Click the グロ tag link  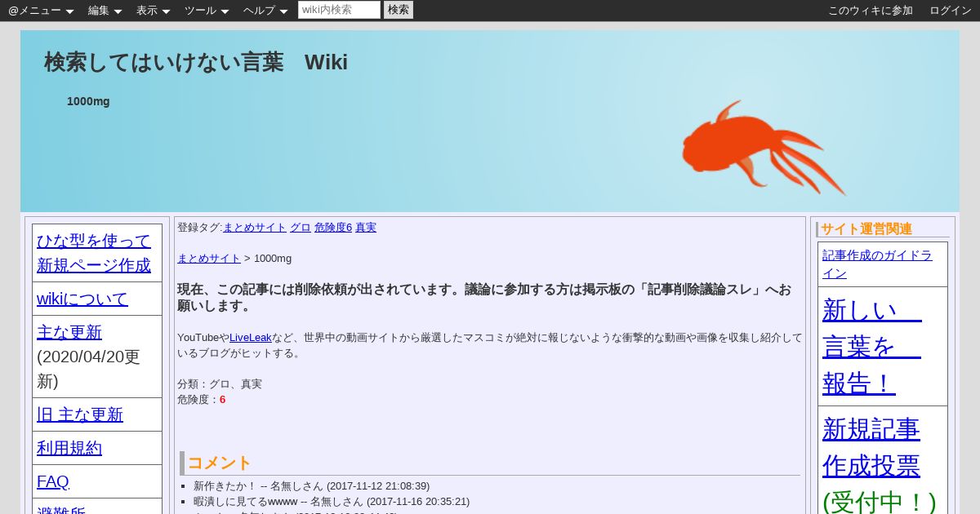pos(301,228)
